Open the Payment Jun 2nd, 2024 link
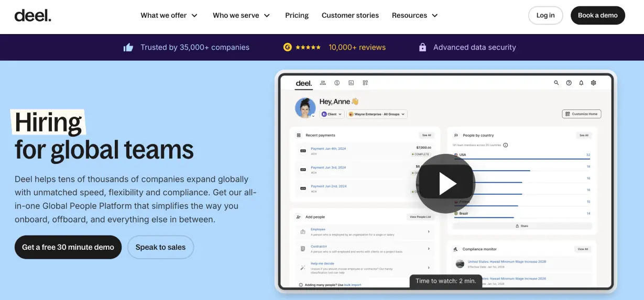644x300 pixels. click(x=328, y=186)
